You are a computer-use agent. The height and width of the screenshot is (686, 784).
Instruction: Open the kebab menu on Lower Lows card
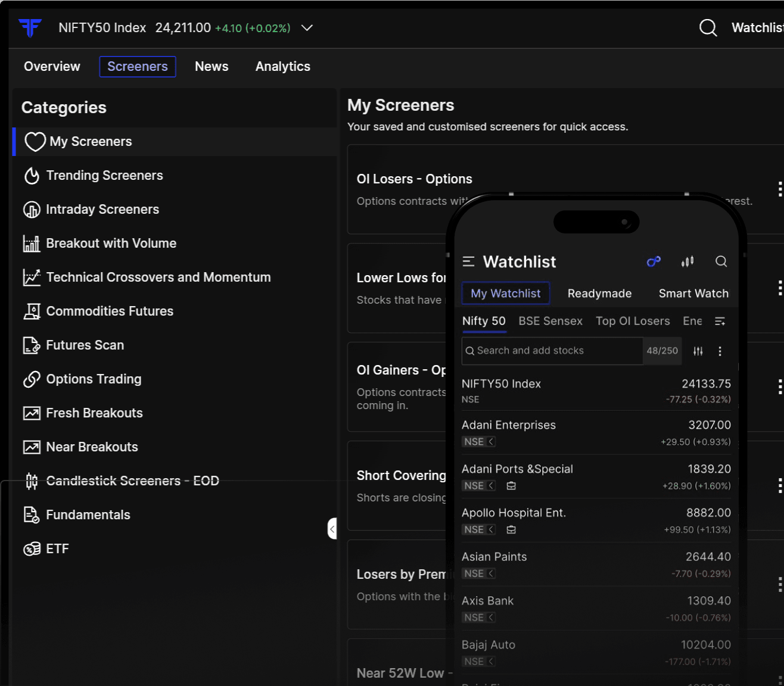pos(780,288)
